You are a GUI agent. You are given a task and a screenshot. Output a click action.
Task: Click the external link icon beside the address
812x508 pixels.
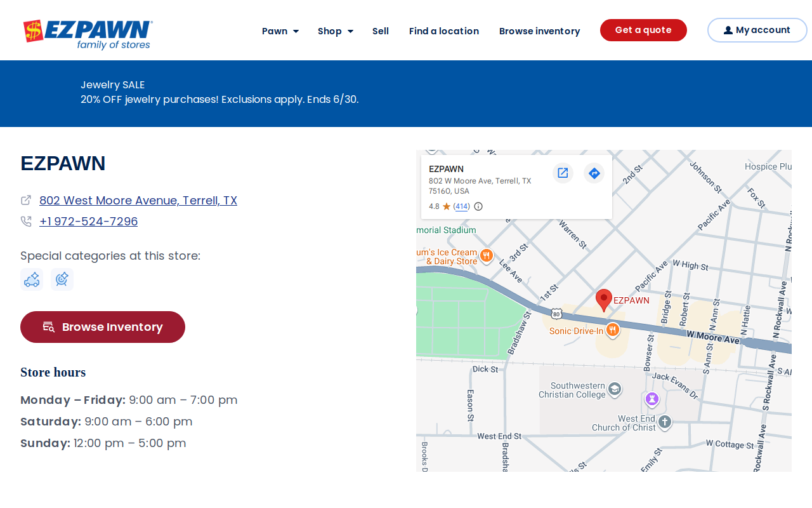26,200
